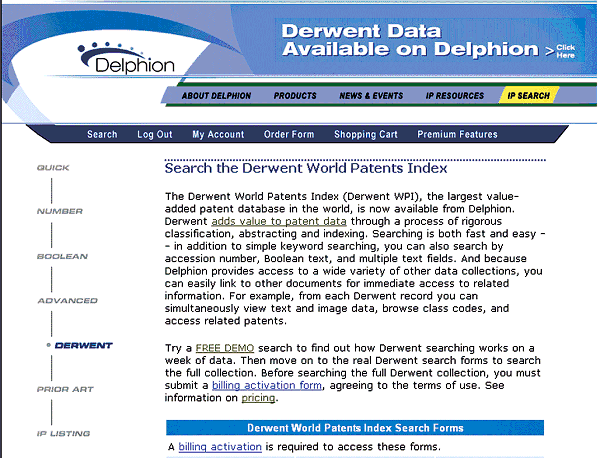Open Prior Art in sidebar

coord(65,390)
